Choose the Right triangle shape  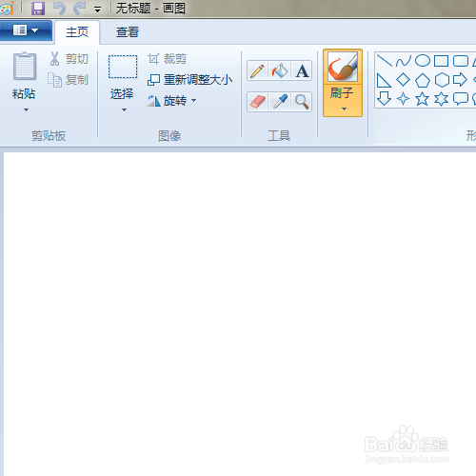click(x=384, y=80)
